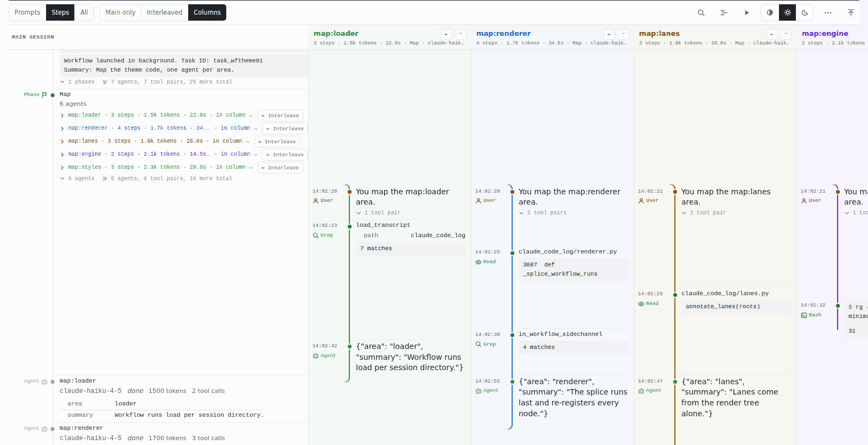Switch layout to Interleaved
The width and height of the screenshot is (868, 445).
point(164,12)
